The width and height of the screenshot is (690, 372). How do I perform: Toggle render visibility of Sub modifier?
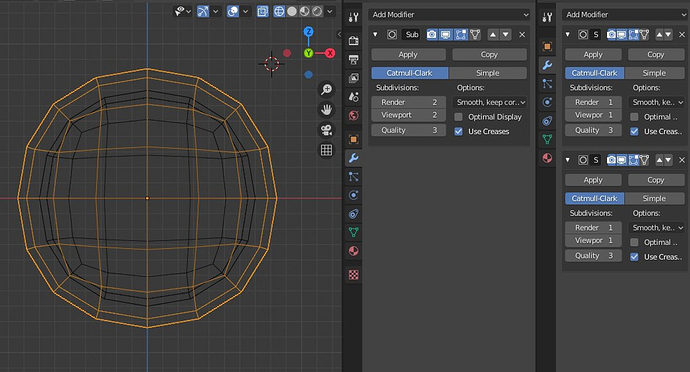(x=432, y=34)
